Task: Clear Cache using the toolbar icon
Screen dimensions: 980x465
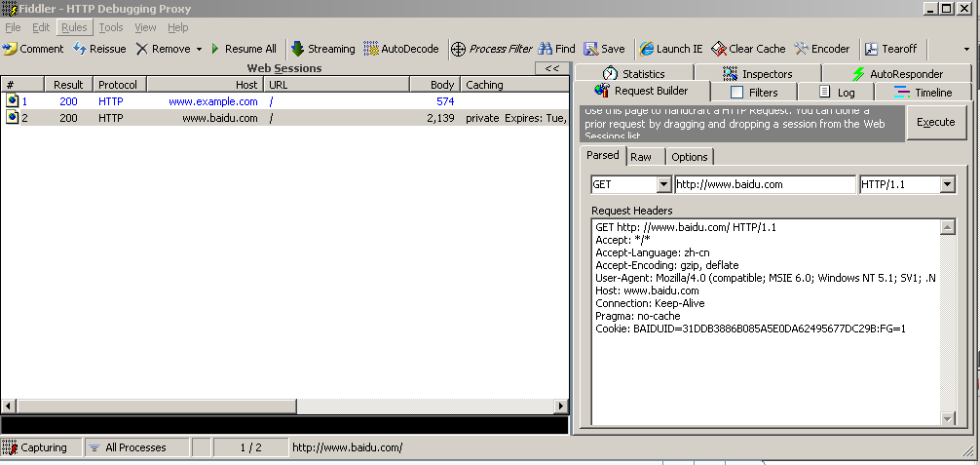Action: (719, 49)
